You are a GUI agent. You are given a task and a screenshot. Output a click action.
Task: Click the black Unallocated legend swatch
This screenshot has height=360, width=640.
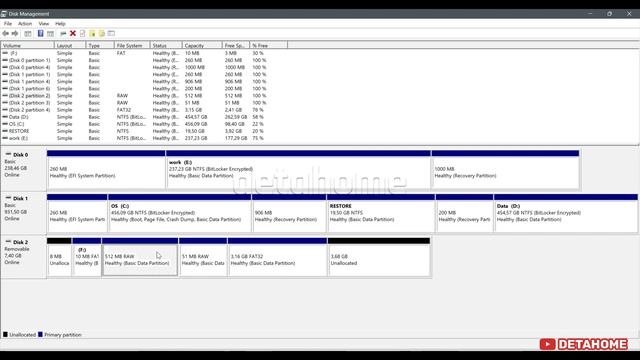coord(5,334)
